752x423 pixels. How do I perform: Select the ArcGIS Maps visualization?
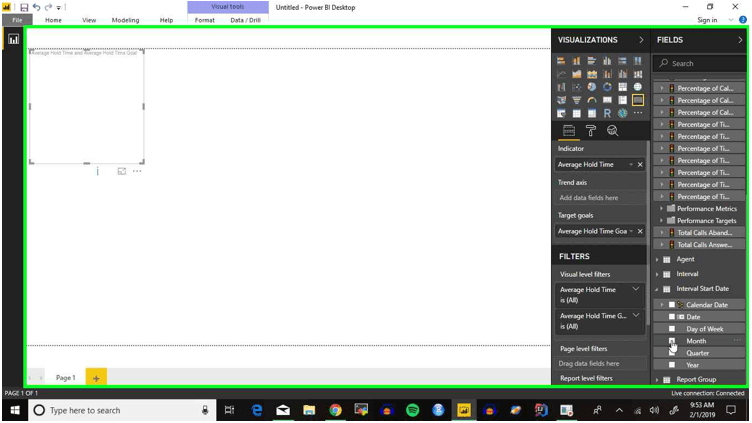click(x=623, y=113)
